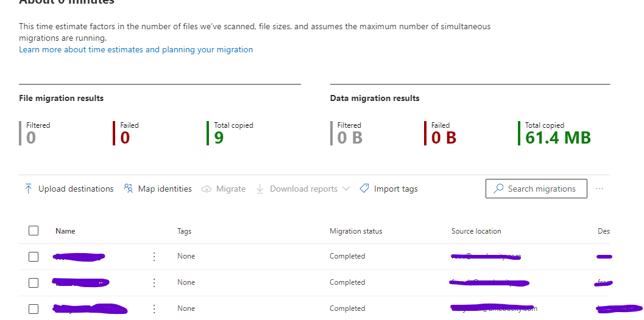Check the first migration row checkbox
Screen dimensions: 644x320
(34, 257)
